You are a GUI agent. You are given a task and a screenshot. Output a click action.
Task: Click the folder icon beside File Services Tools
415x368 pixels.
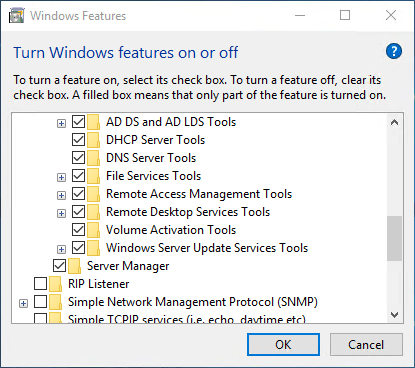94,176
